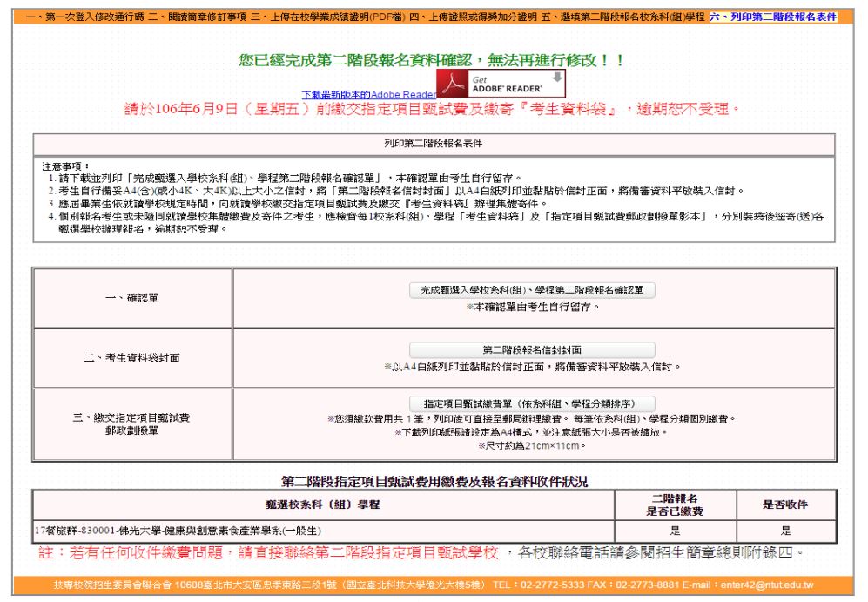The width and height of the screenshot is (868, 602).
Task: Click the 二階報名是否已繳費 column header
Action: (676, 504)
